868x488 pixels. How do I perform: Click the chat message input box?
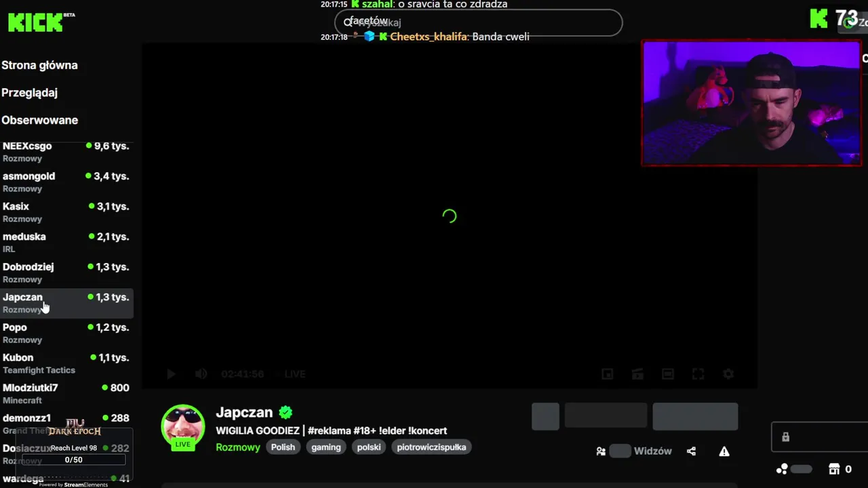(x=820, y=437)
